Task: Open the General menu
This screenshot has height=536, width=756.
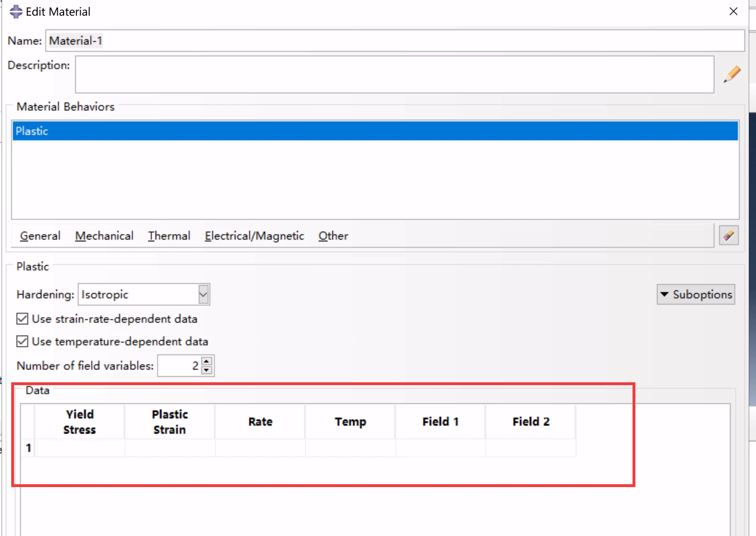Action: click(x=40, y=236)
